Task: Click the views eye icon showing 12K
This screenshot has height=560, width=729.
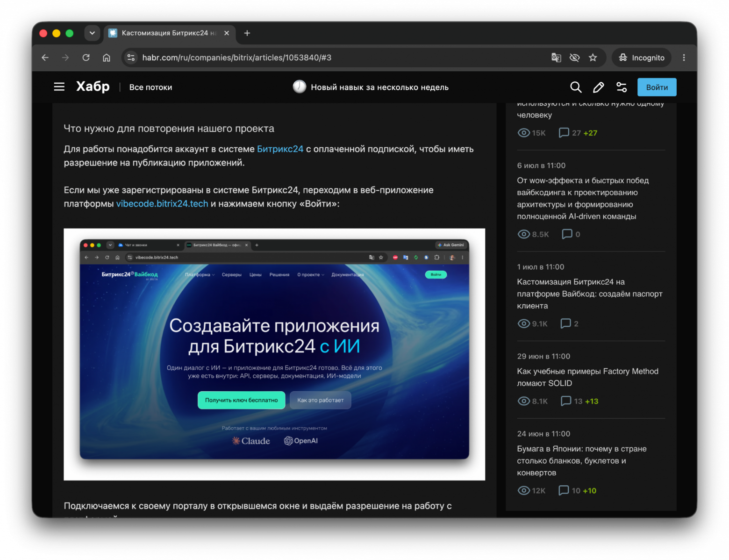Action: pyautogui.click(x=524, y=490)
